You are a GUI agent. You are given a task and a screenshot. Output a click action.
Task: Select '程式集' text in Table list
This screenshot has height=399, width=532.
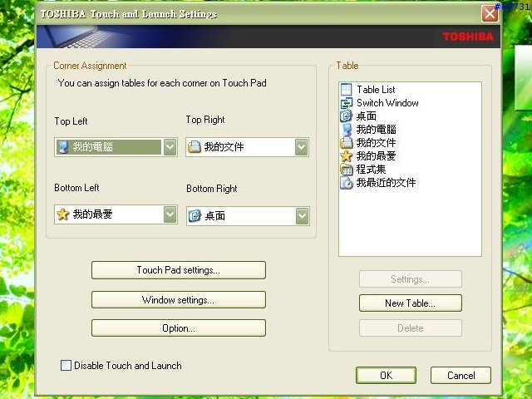click(372, 169)
